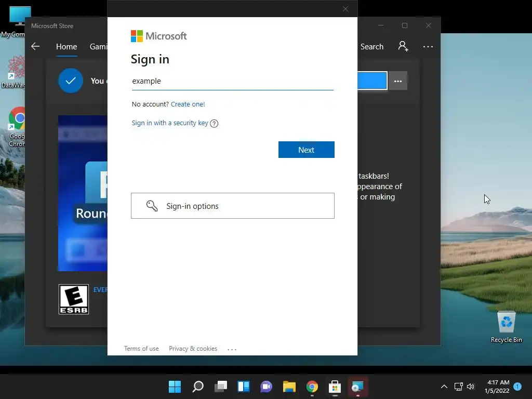Open the Chat (Teams) taskbar icon
The height and width of the screenshot is (399, 532).
[x=267, y=387]
